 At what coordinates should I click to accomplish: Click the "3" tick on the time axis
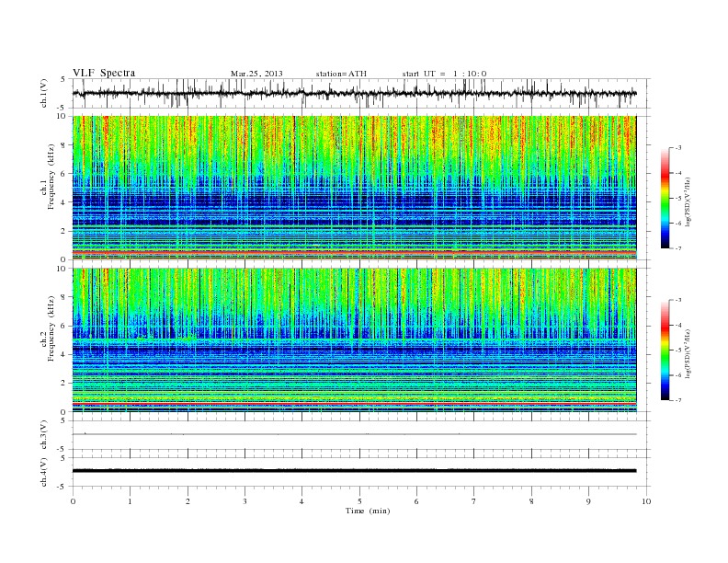[245, 501]
